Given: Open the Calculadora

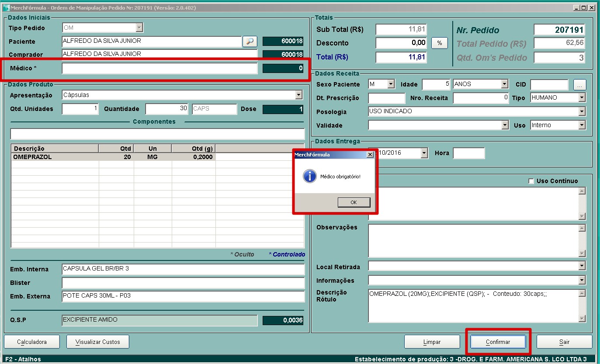Looking at the screenshot, I should pyautogui.click(x=32, y=342).
